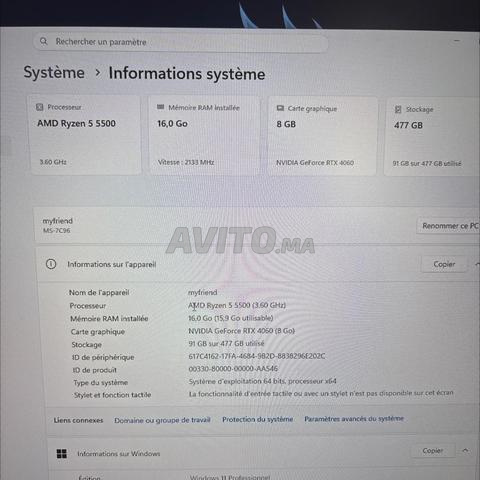Click the Stockage drive icon
The width and height of the screenshot is (480, 480).
click(398, 109)
